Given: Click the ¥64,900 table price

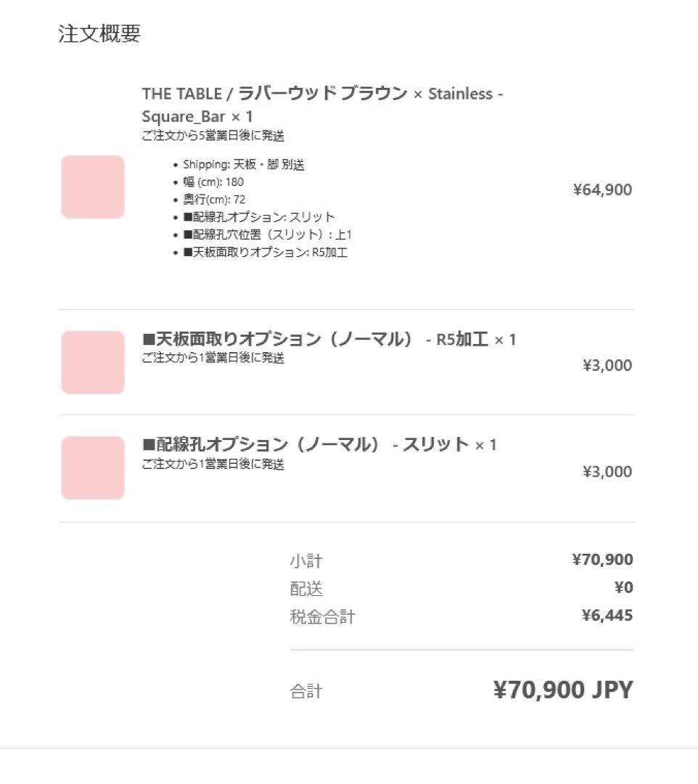Looking at the screenshot, I should click(602, 190).
